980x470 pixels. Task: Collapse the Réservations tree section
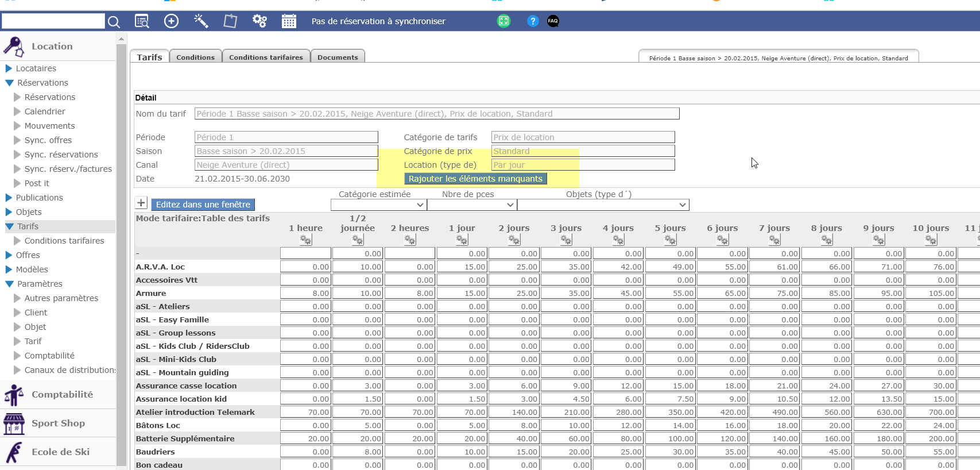(x=10, y=83)
